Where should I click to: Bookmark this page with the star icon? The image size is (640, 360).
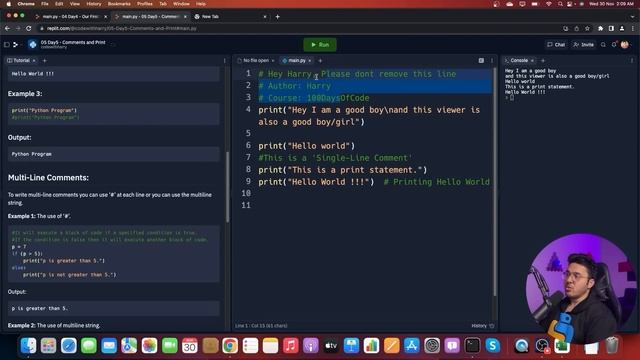coord(587,29)
